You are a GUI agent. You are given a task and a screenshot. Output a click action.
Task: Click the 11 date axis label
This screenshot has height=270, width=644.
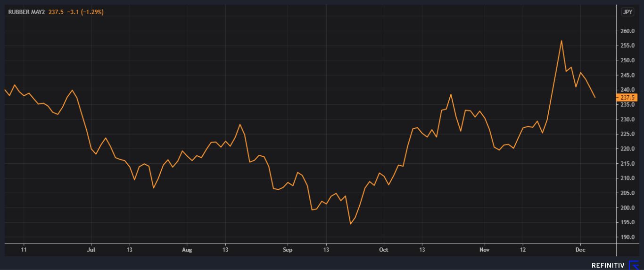click(24, 249)
